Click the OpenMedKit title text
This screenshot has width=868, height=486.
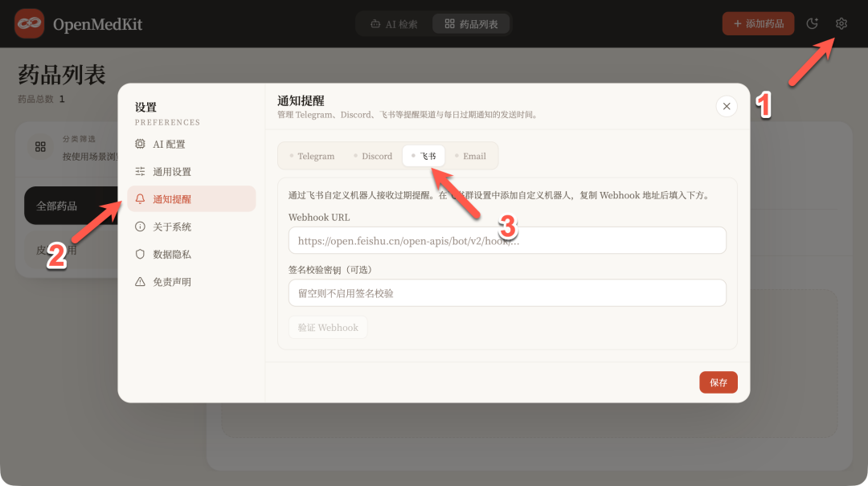click(97, 24)
